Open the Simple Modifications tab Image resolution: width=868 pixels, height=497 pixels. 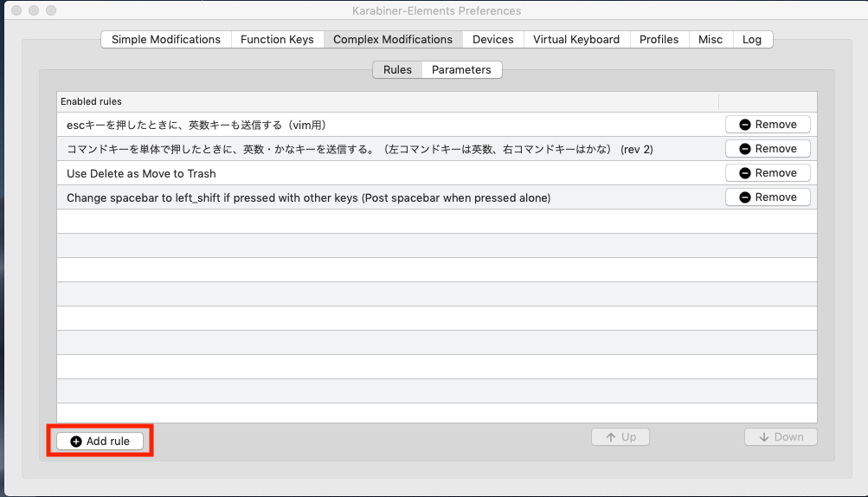pyautogui.click(x=166, y=39)
